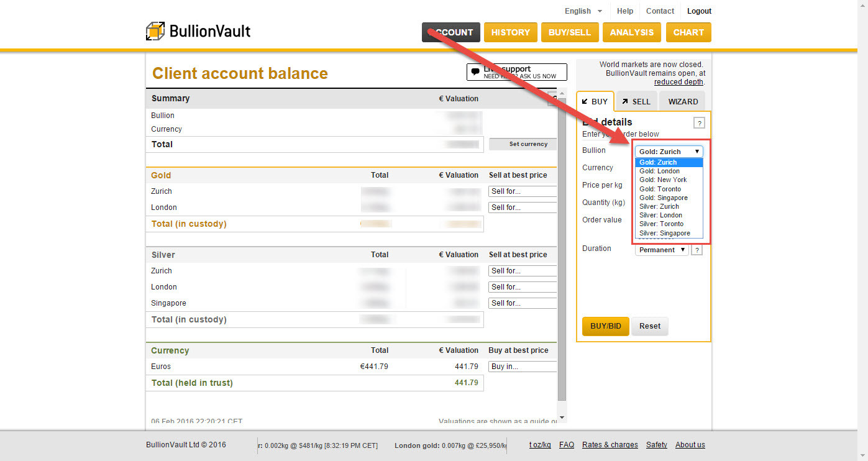Open Rates & charges footer link
868x461 pixels.
pyautogui.click(x=610, y=445)
